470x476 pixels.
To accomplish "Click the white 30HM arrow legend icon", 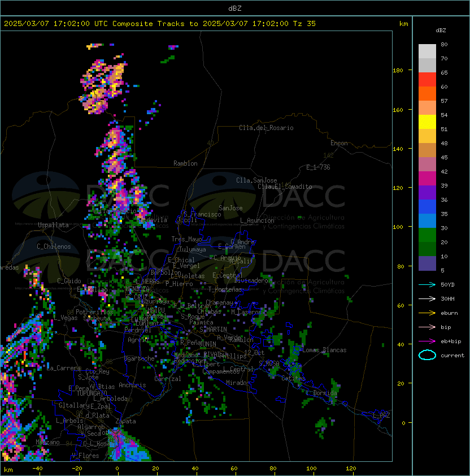I will 427,298.
